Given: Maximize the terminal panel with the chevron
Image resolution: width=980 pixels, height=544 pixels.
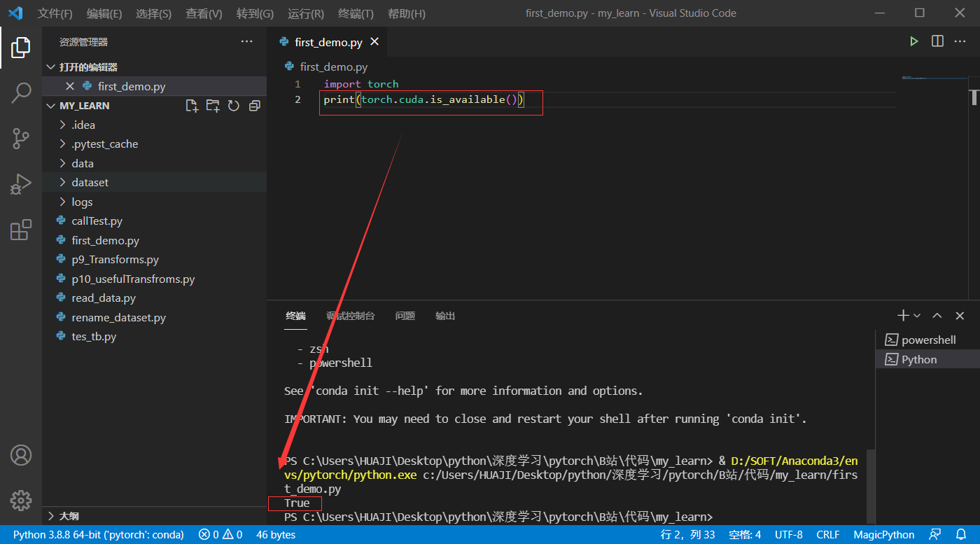Looking at the screenshot, I should [937, 315].
